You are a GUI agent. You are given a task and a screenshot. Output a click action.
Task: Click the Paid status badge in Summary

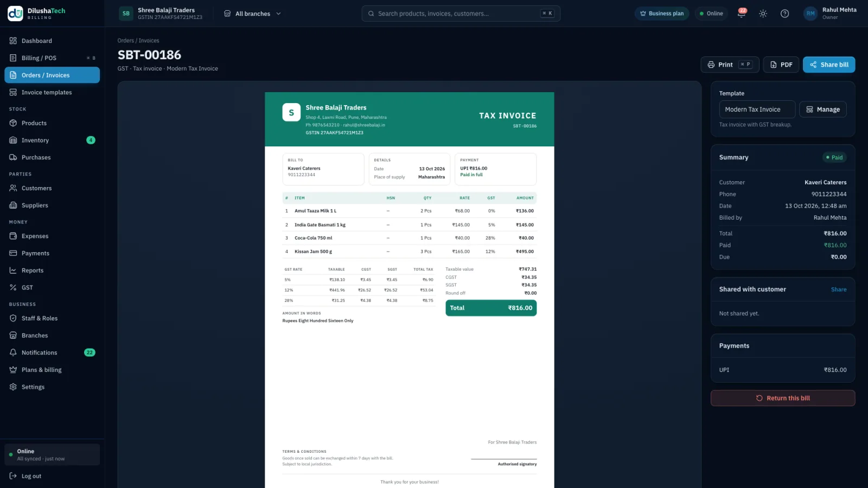click(834, 157)
